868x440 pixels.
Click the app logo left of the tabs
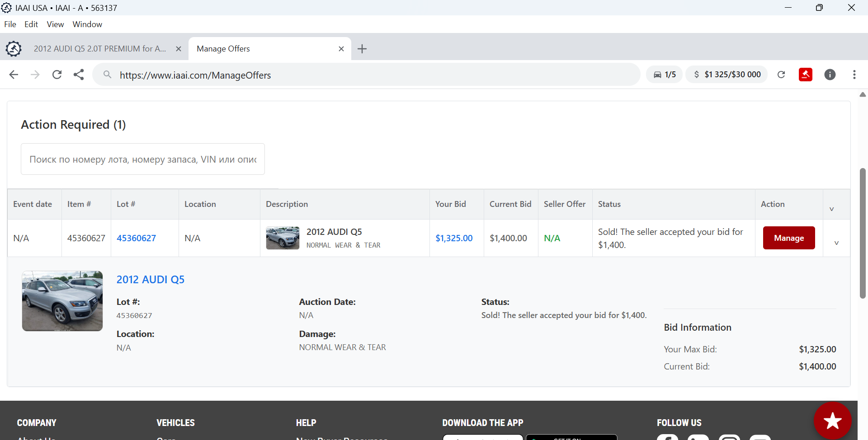click(14, 49)
